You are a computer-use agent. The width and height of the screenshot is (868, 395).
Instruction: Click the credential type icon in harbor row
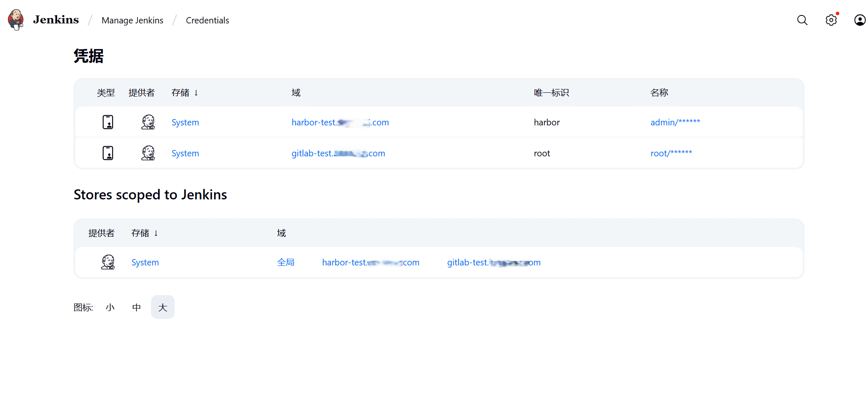pyautogui.click(x=108, y=122)
